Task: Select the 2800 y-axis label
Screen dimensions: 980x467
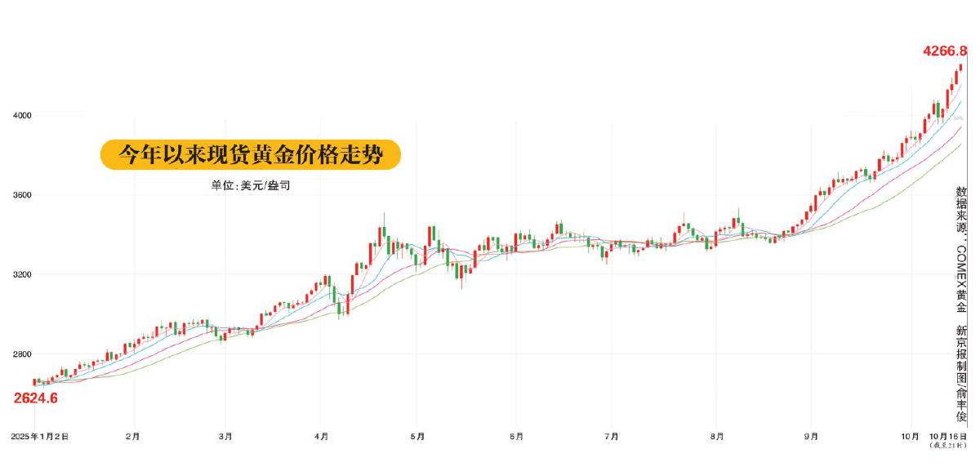Action: click(21, 354)
